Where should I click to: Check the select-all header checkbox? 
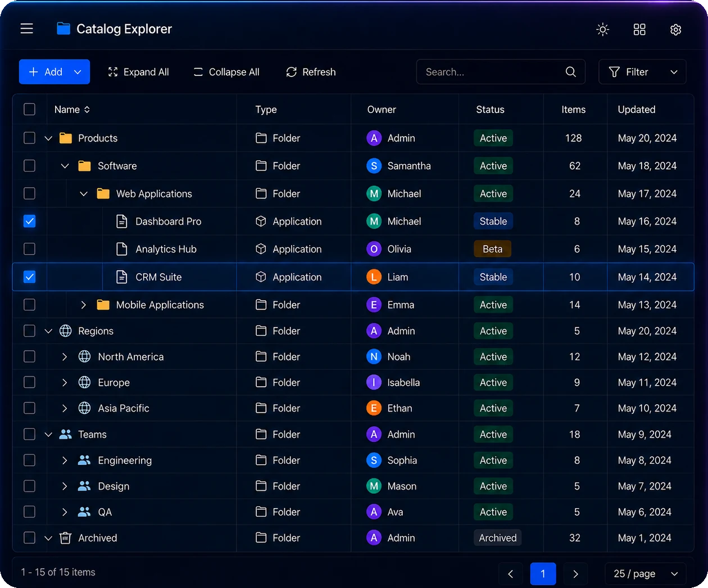[x=30, y=110]
